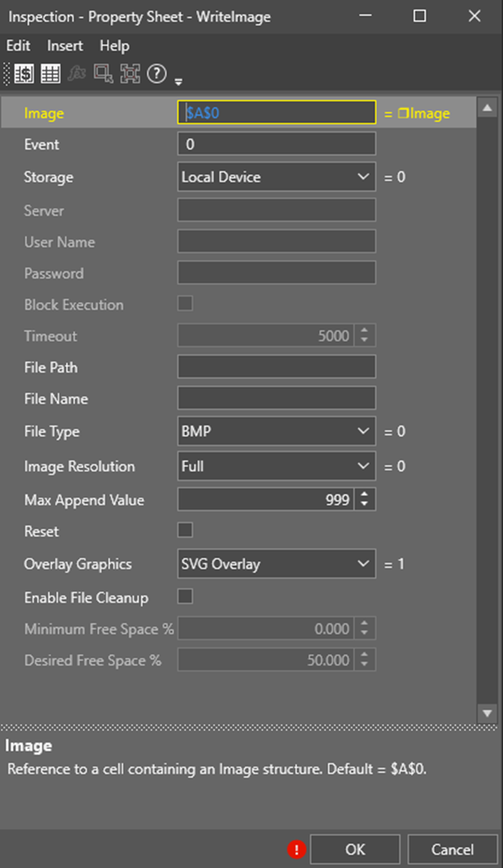Open the Storage dropdown
503x868 pixels.
click(x=276, y=177)
